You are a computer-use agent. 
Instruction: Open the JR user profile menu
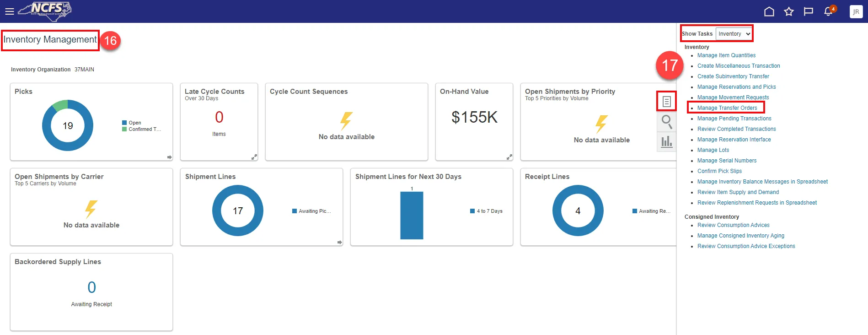pos(856,11)
